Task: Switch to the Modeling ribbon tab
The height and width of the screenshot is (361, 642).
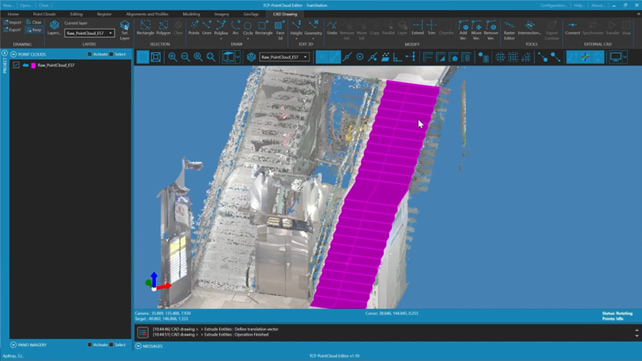Action: click(x=191, y=14)
